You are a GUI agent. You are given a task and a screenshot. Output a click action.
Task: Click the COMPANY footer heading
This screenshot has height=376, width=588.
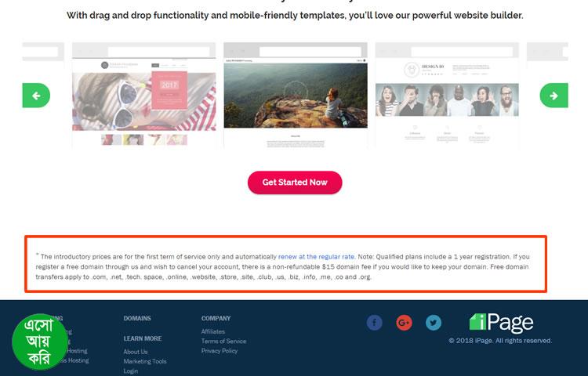(216, 318)
